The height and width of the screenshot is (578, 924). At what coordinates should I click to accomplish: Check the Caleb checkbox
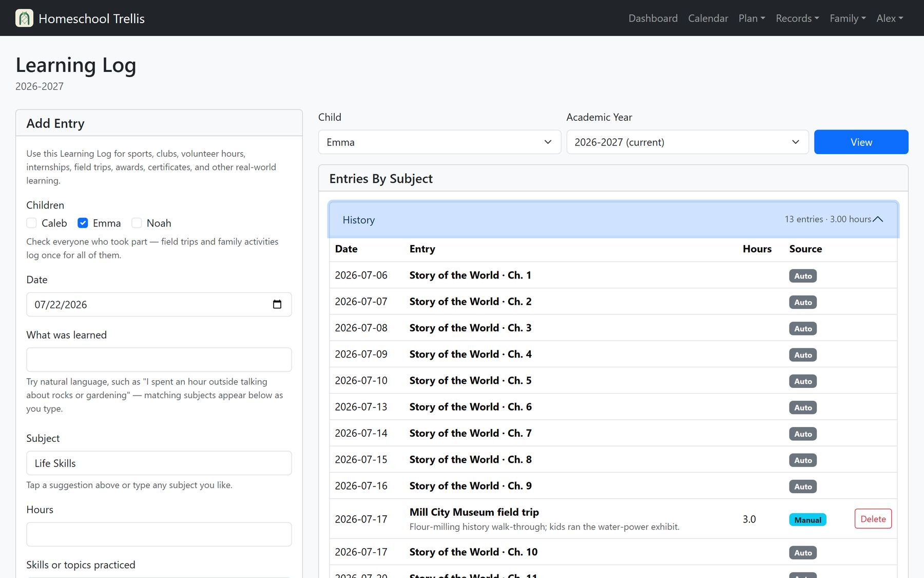tap(32, 223)
